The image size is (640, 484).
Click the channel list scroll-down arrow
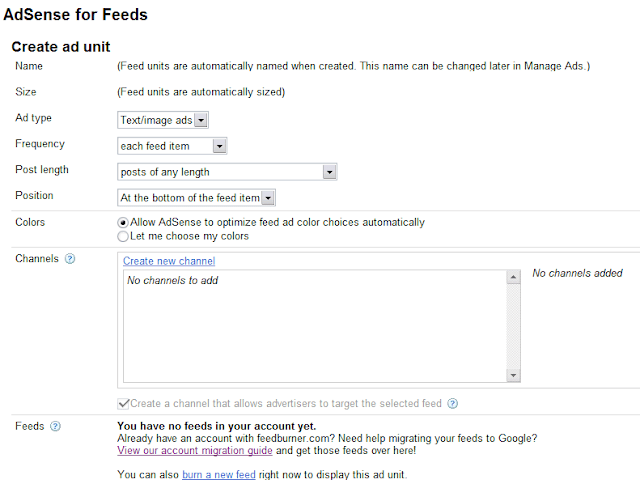514,375
